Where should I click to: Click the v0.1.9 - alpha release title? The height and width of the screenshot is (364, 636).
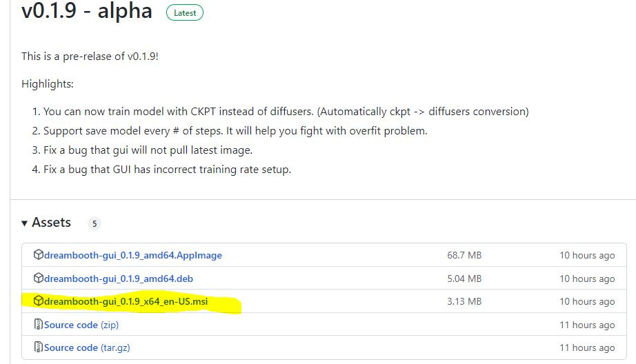(x=87, y=10)
